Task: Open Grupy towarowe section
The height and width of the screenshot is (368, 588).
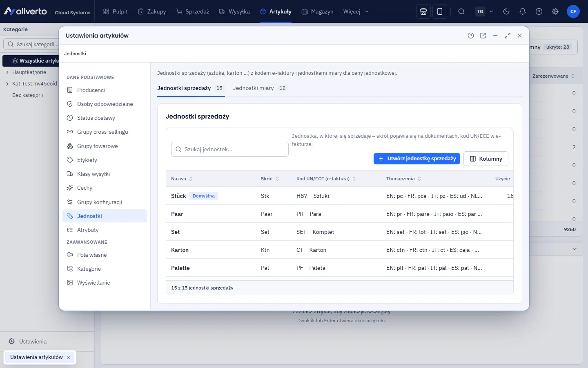Action: coord(105,146)
